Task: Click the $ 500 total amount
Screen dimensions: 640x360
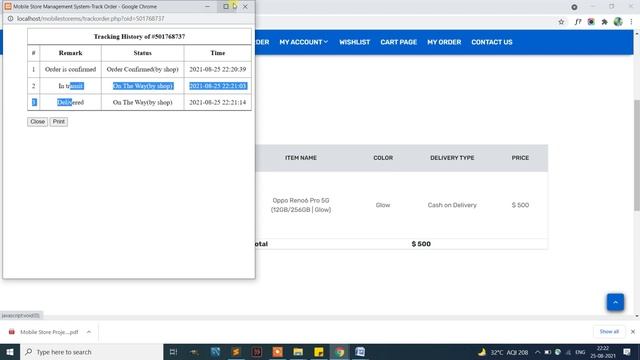Action: [421, 244]
